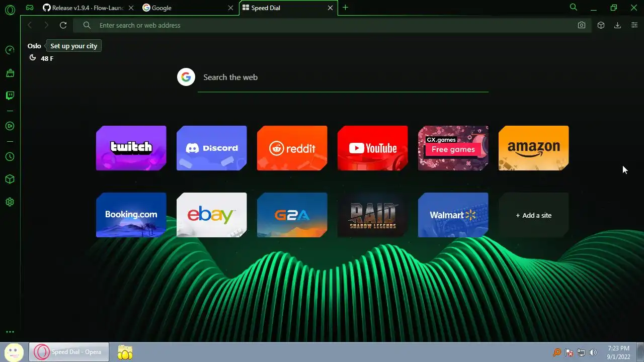644x362 pixels.
Task: Click the orange magnifier tray icon
Action: click(x=557, y=352)
